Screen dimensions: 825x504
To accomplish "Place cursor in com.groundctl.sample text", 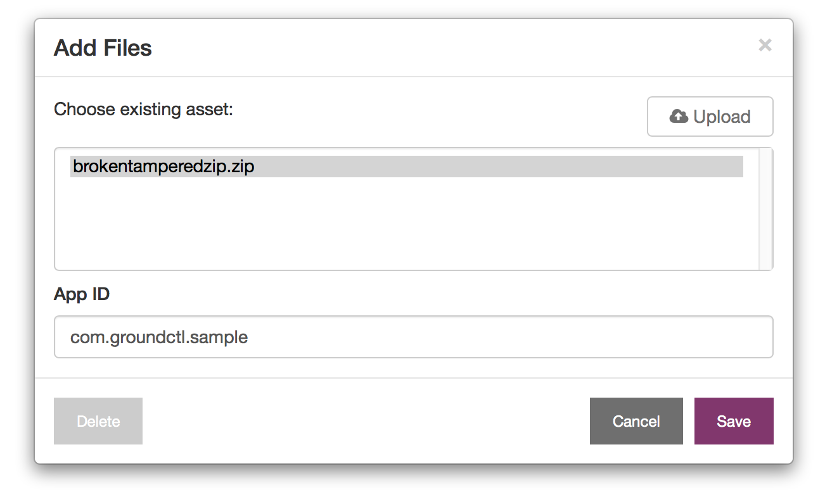I will [x=159, y=337].
